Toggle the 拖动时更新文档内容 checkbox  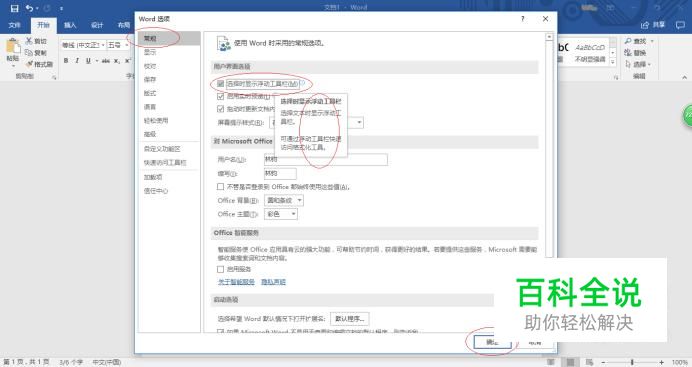click(221, 109)
